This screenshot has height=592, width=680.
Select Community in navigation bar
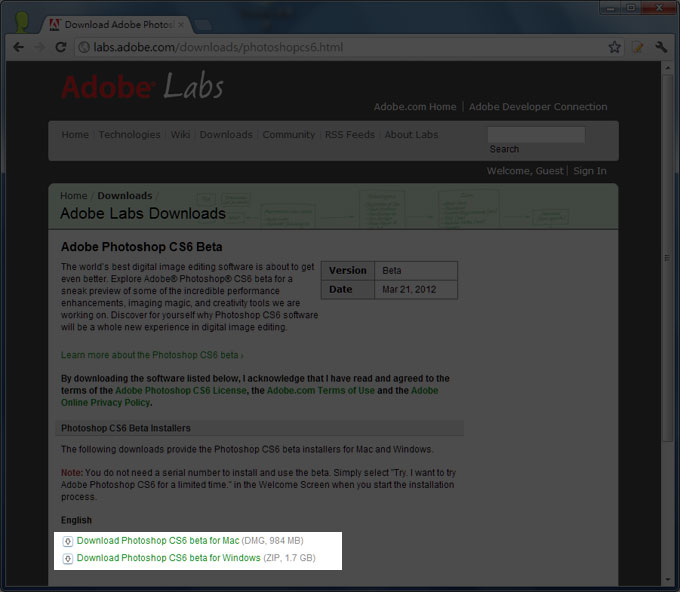point(288,134)
